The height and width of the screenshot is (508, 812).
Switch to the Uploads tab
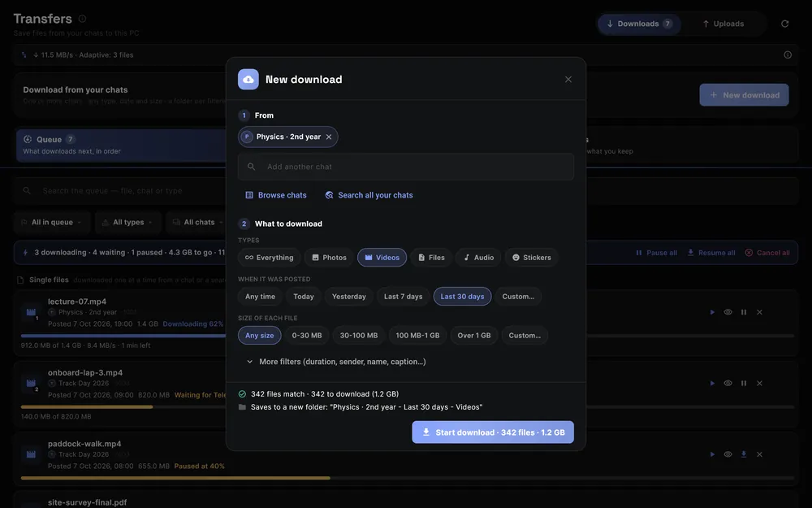coord(723,24)
